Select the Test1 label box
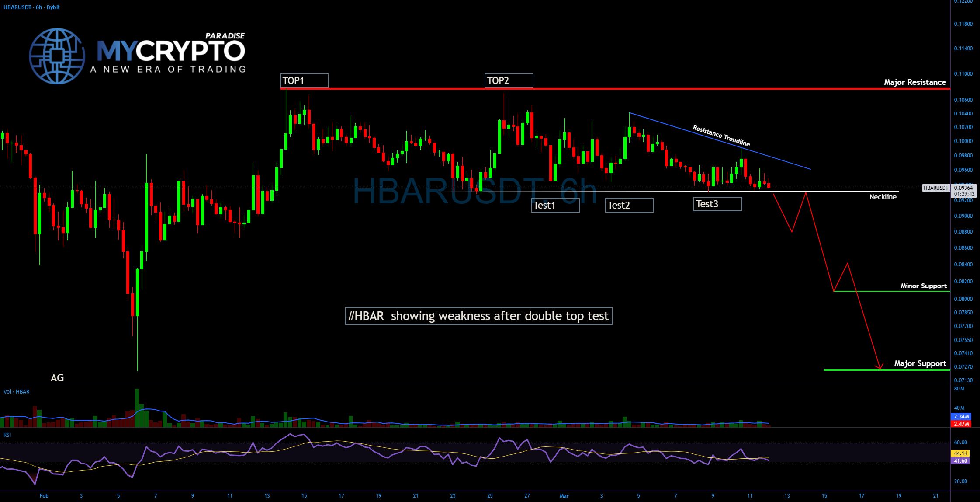The image size is (980, 502). tap(555, 205)
